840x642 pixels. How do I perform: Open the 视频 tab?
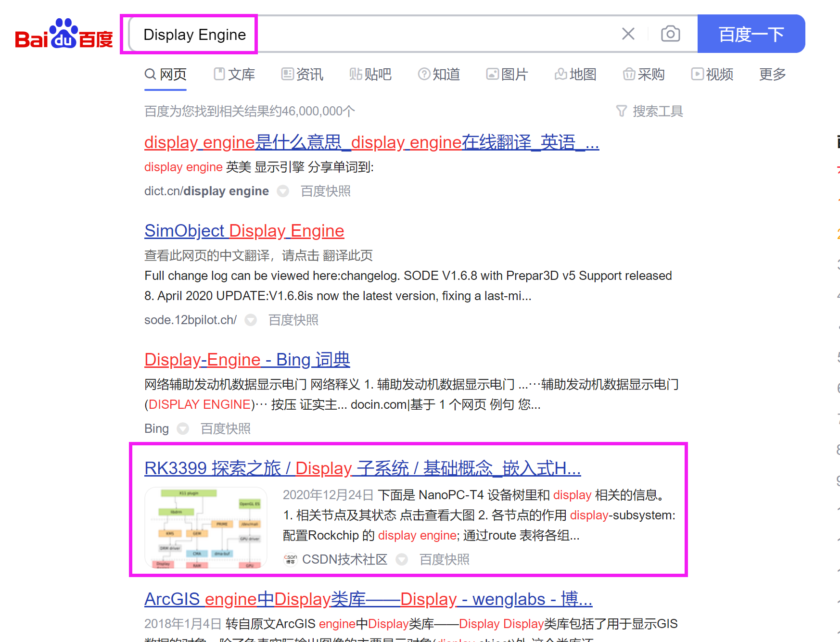712,75
